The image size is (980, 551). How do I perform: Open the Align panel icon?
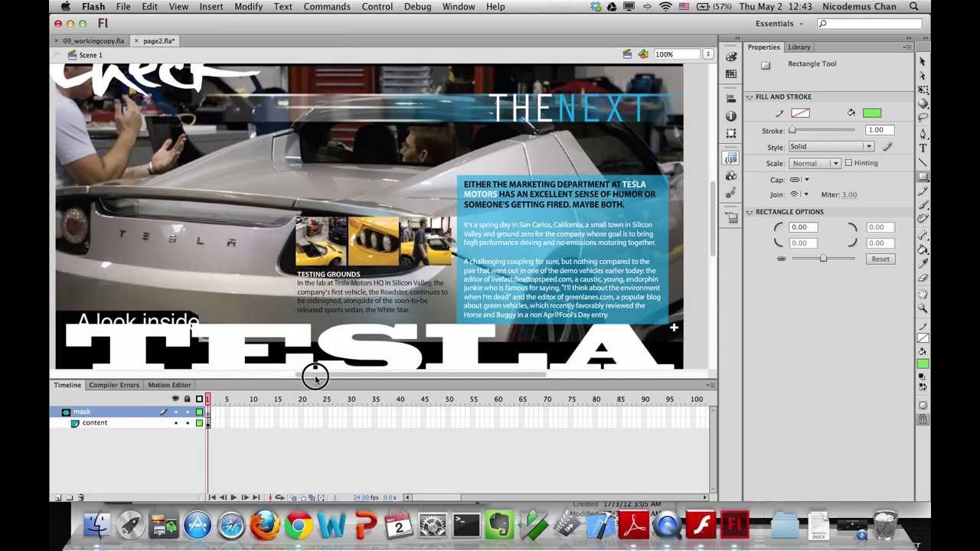pyautogui.click(x=731, y=99)
